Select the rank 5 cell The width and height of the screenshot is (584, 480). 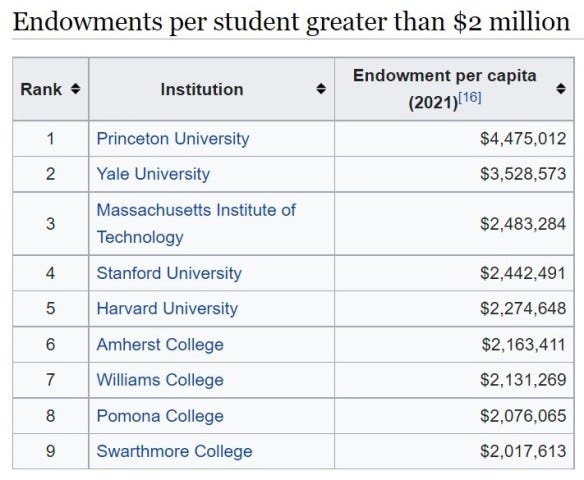click(51, 309)
